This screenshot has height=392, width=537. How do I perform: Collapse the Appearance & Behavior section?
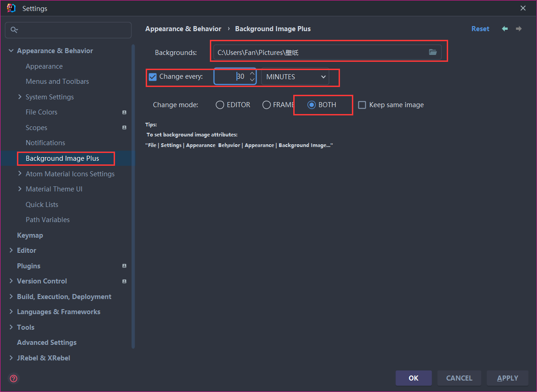pos(11,51)
